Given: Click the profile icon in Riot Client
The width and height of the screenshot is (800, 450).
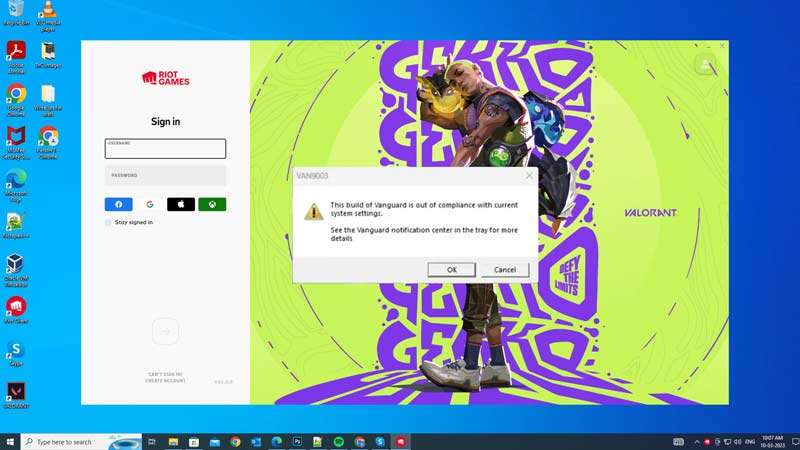Looking at the screenshot, I should pyautogui.click(x=706, y=65).
